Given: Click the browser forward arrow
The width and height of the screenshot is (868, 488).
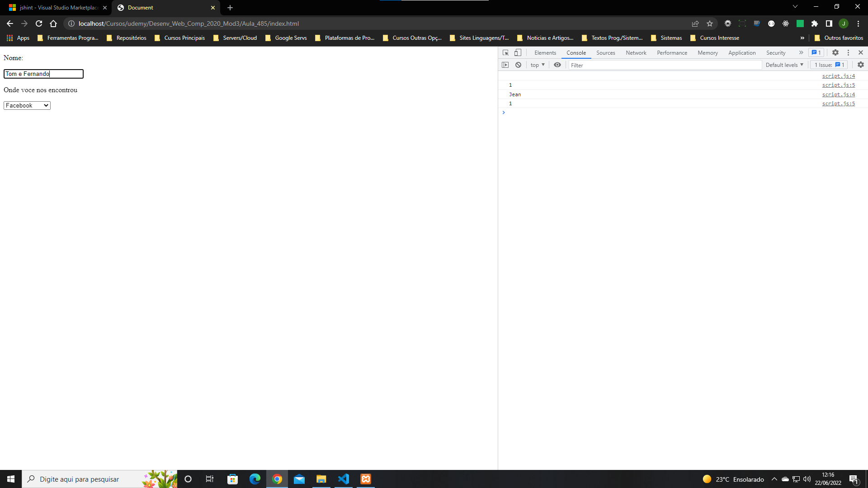Looking at the screenshot, I should (24, 23).
